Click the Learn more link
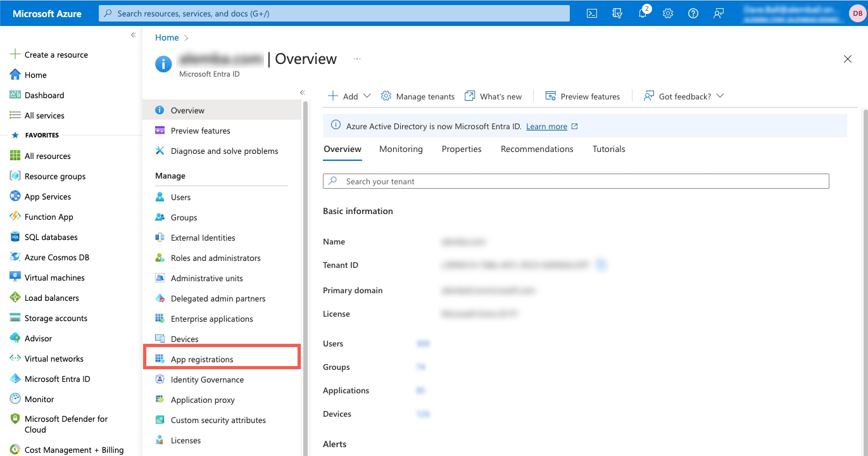This screenshot has height=456, width=868. pyautogui.click(x=546, y=127)
